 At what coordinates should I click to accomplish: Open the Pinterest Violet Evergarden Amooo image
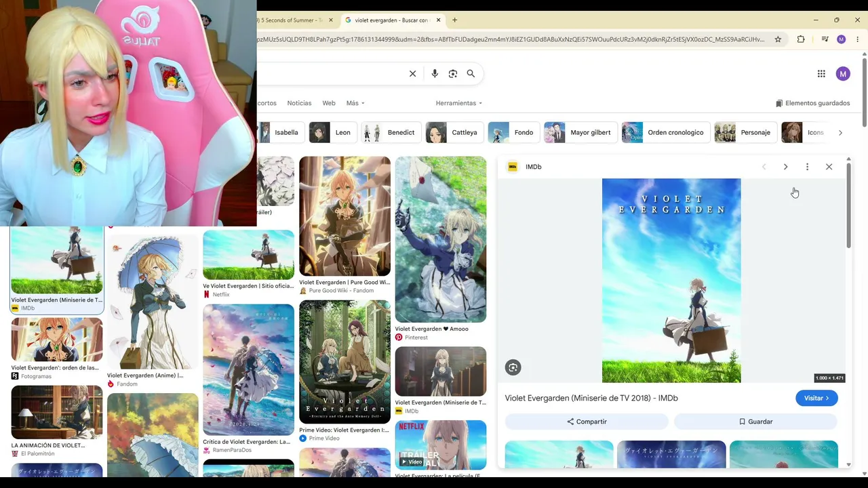(441, 239)
